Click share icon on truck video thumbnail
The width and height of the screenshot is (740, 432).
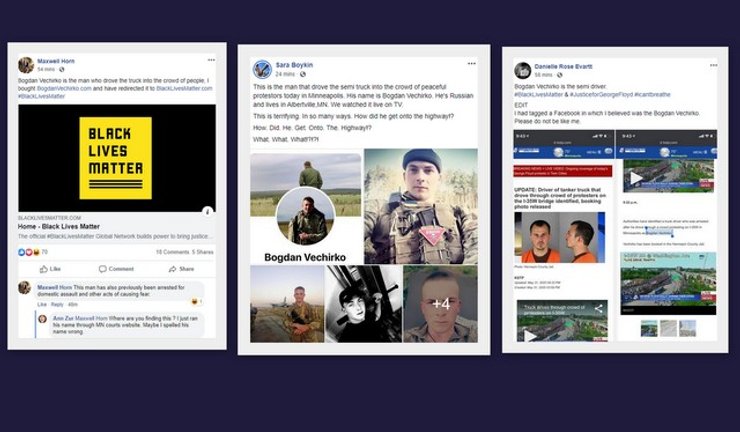point(598,309)
